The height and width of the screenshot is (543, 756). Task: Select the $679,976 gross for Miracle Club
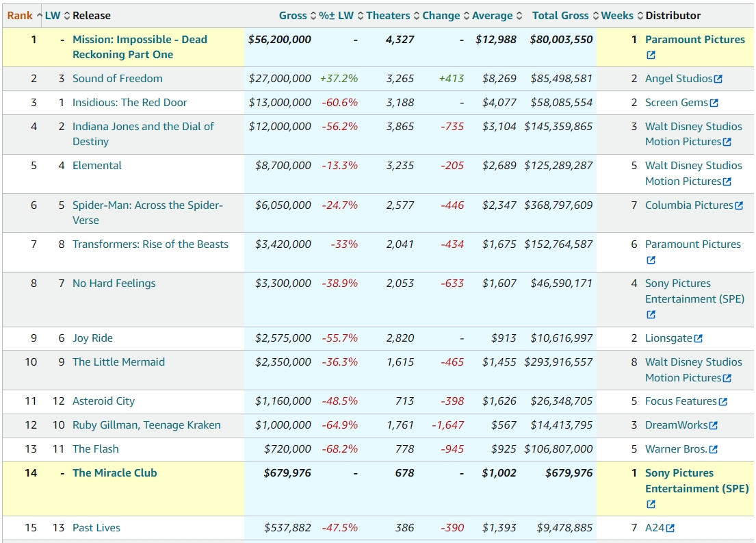(287, 473)
